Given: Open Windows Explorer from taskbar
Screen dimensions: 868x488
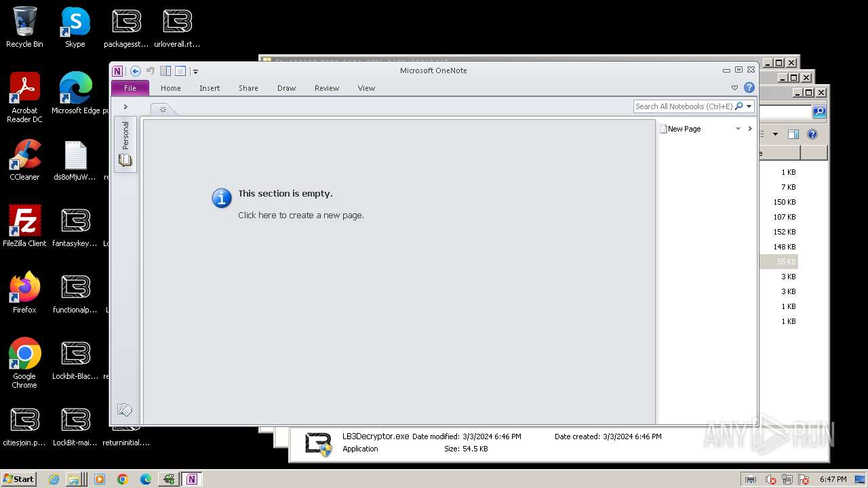Looking at the screenshot, I should [x=74, y=479].
